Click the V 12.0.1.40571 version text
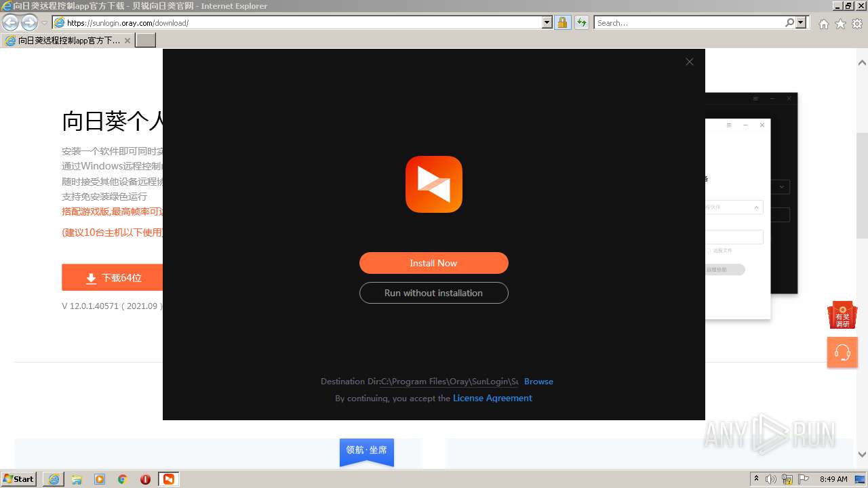Viewport: 868px width, 488px height. (113, 306)
